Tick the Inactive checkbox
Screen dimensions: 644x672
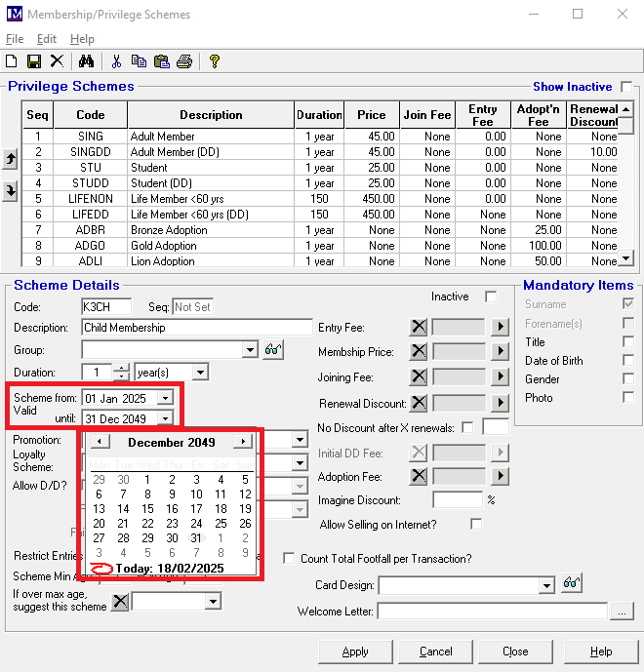click(x=491, y=296)
